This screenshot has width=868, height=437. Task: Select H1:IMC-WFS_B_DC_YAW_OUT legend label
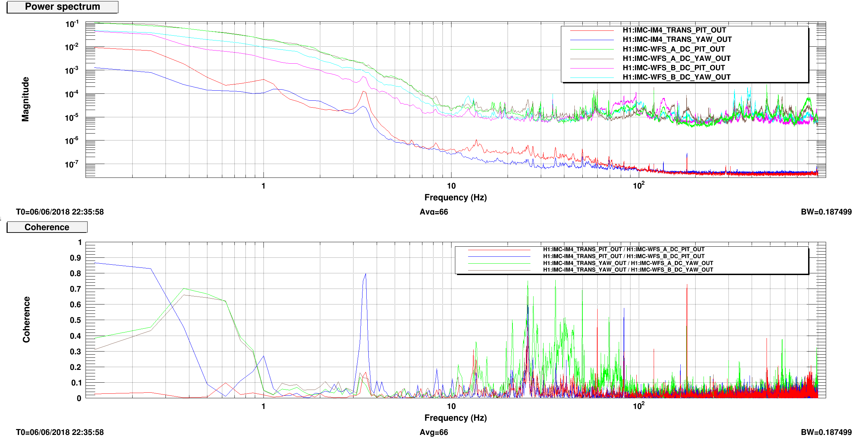[x=676, y=77]
